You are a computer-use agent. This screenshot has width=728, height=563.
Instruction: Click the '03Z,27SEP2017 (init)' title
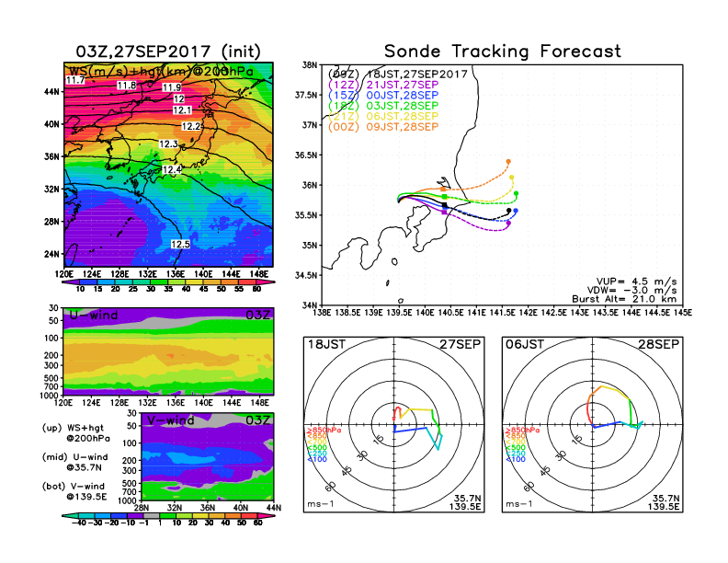coord(168,52)
